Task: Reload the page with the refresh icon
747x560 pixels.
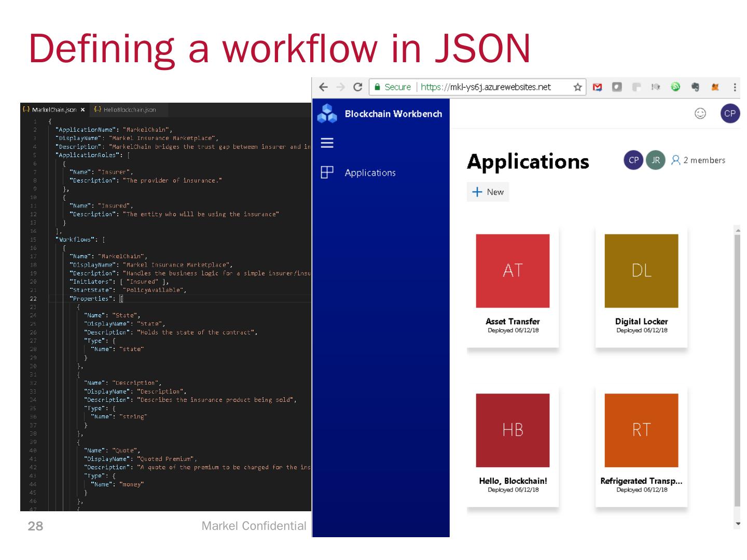Action: (x=357, y=87)
